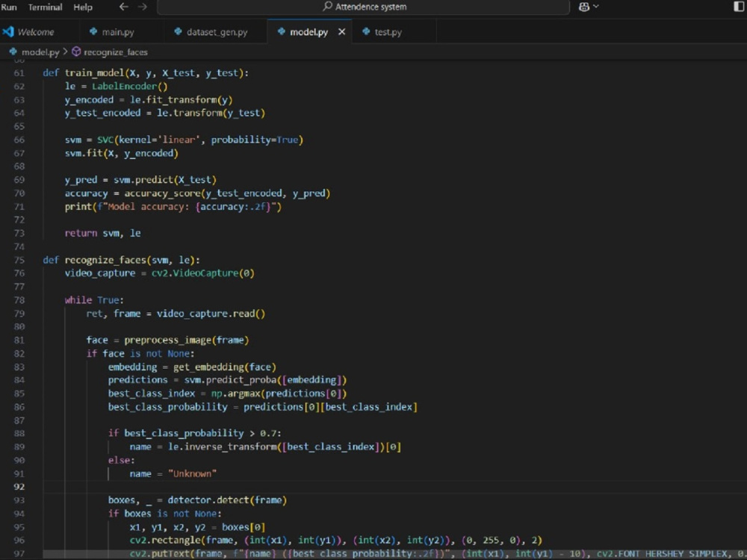The width and height of the screenshot is (747, 560).
Task: Expand the Copilot dropdown chevron
Action: (596, 7)
